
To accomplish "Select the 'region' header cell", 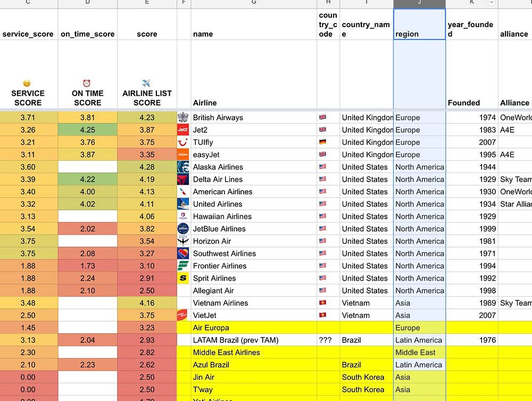I will pos(419,24).
